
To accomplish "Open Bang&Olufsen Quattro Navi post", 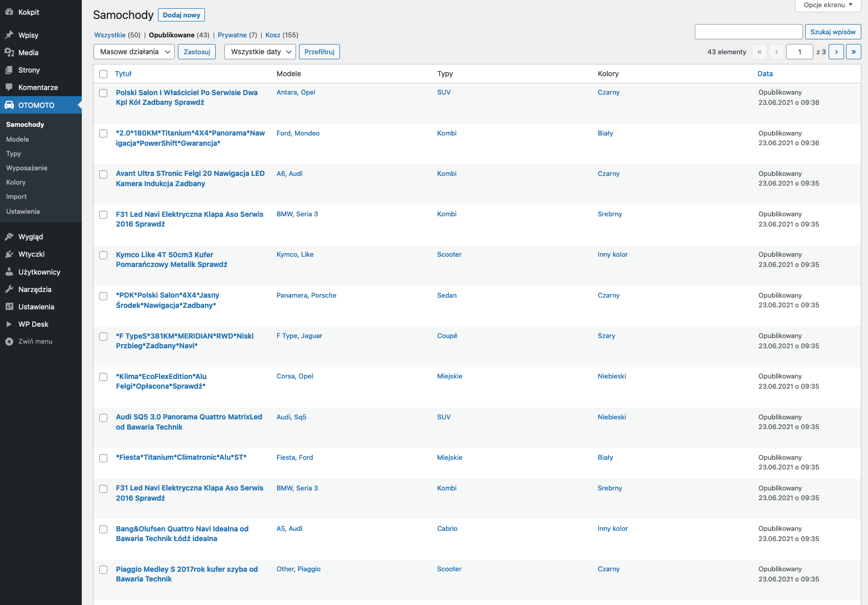I will click(182, 533).
